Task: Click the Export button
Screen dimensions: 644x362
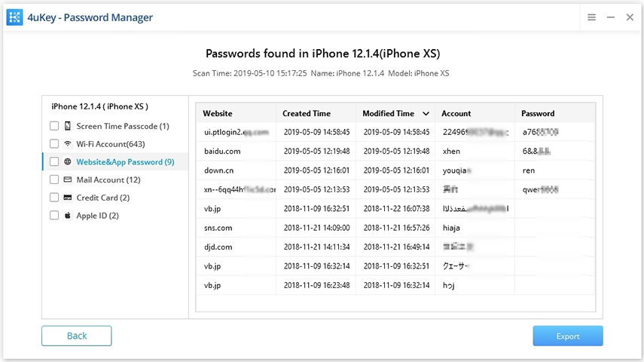Action: pos(568,336)
